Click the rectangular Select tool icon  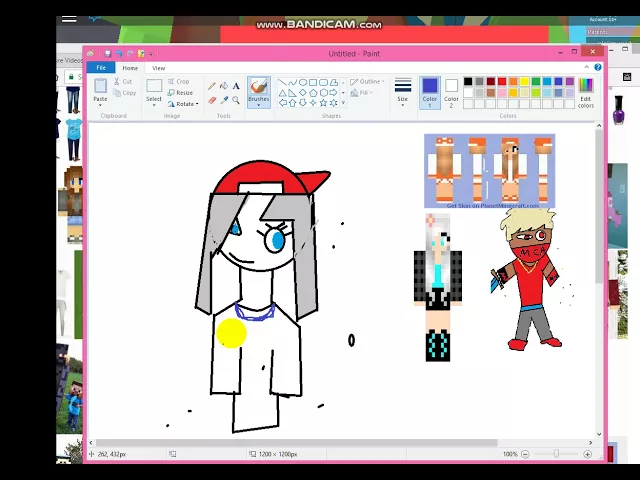click(154, 87)
